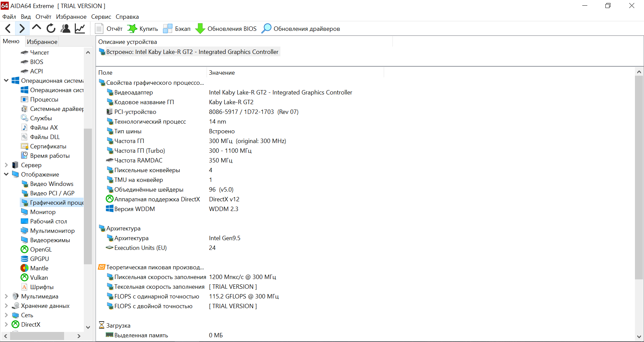Expand the Сервер tree node
The image size is (644, 342).
tap(6, 165)
